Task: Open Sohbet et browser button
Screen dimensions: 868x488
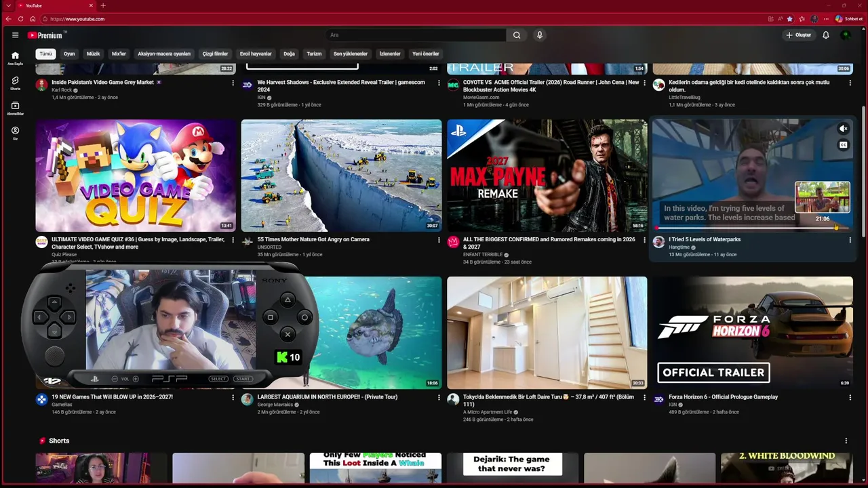Action: point(849,19)
